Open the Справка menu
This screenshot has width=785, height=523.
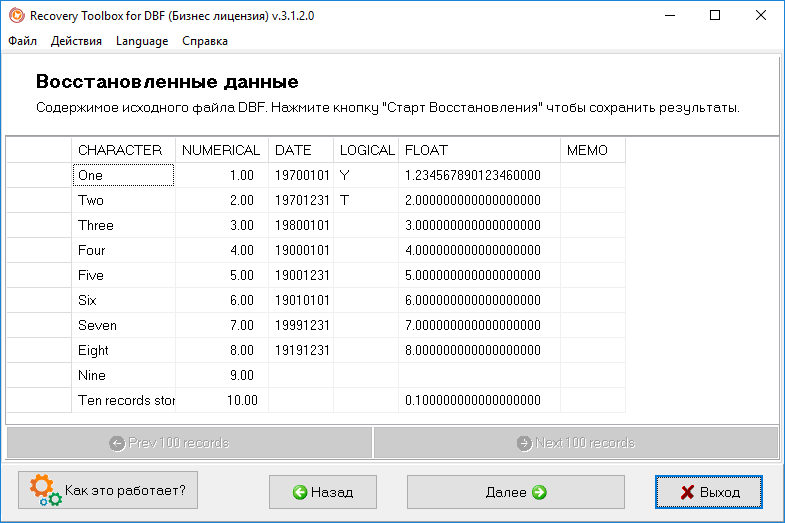pyautogui.click(x=205, y=41)
